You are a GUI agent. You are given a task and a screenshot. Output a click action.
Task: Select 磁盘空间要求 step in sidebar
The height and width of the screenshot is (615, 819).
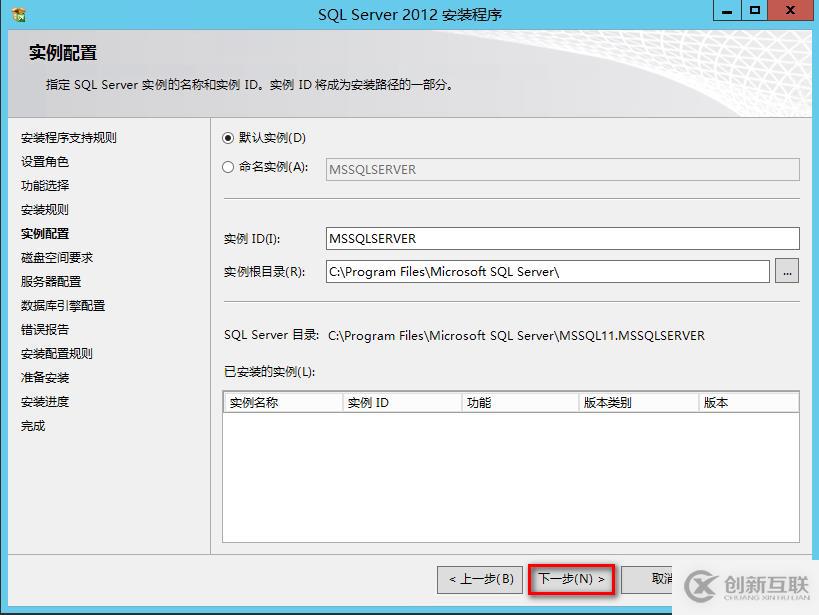click(x=57, y=258)
